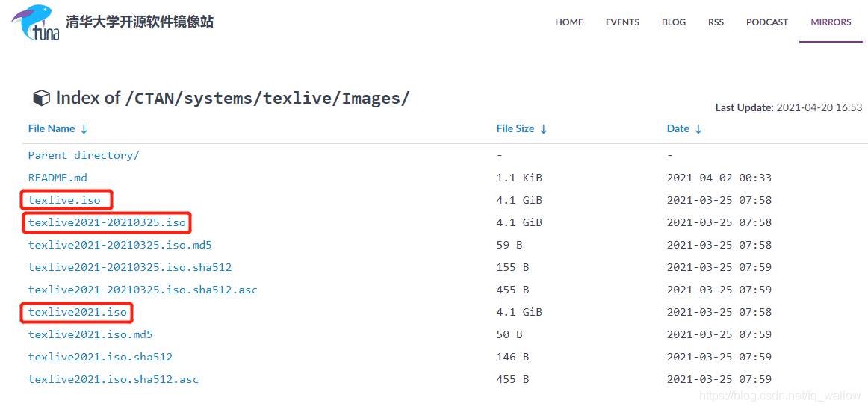Viewport: 868px width, 409px height.
Task: Navigate to Parent directory
Action: point(84,155)
